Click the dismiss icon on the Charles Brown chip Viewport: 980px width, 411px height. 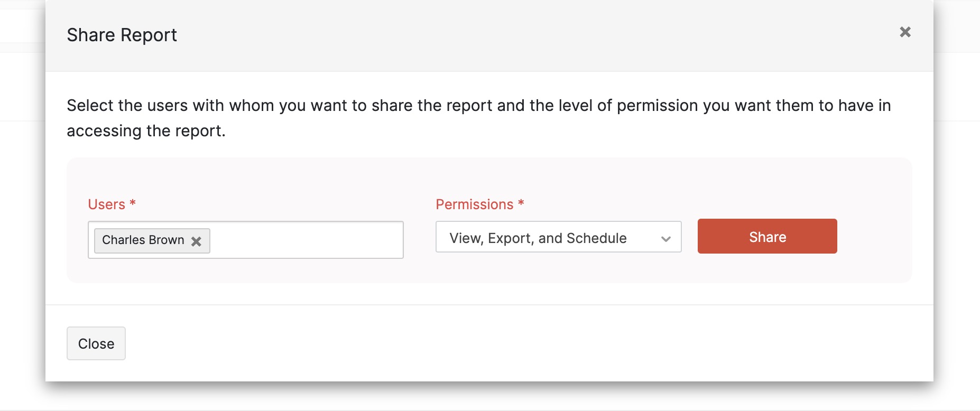point(197,241)
